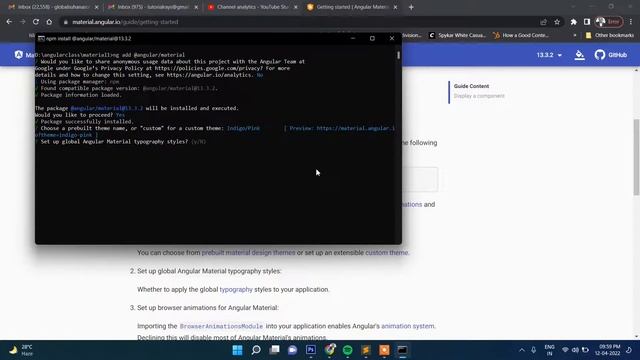Open Spotify from the taskbar

tap(347, 350)
